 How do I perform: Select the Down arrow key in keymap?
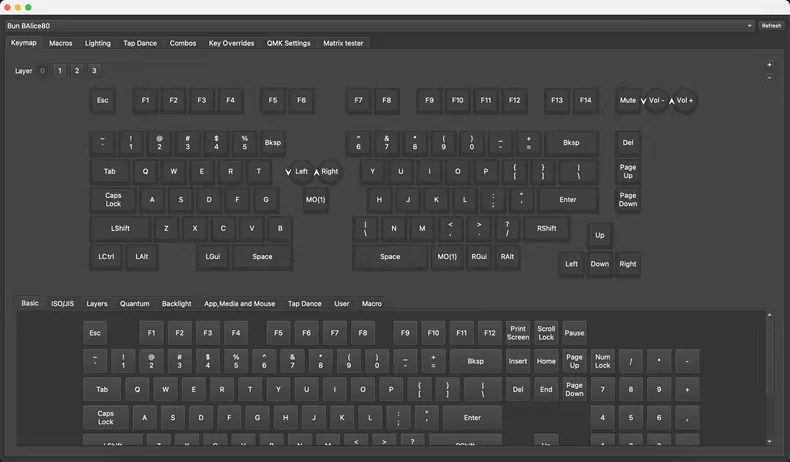pos(600,263)
